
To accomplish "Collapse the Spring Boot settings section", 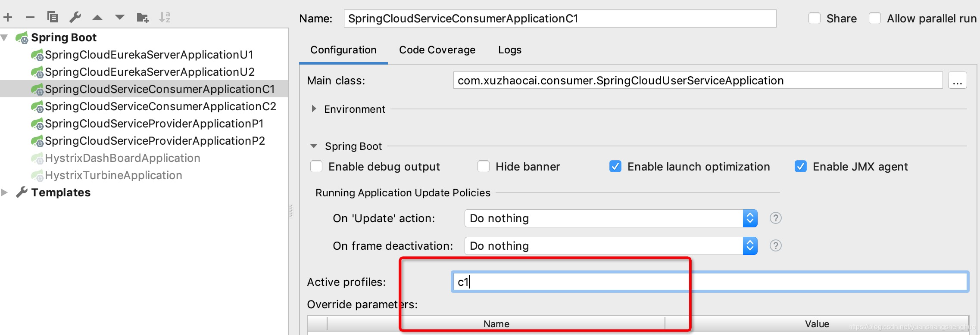I will (314, 146).
